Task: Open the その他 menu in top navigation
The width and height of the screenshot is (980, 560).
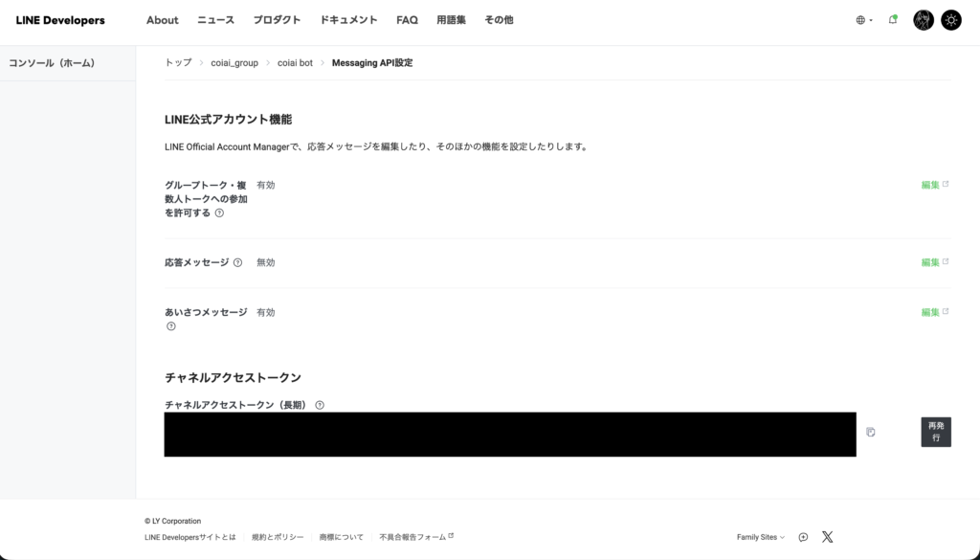Action: tap(499, 20)
